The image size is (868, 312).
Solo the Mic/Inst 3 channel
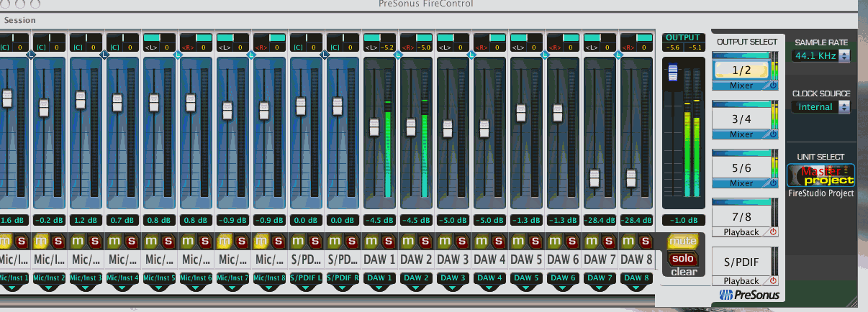coord(95,241)
